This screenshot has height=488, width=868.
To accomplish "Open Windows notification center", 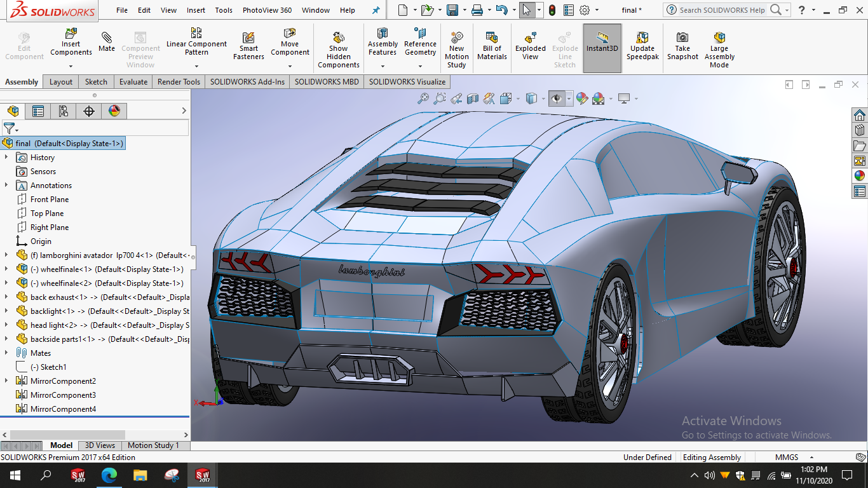I will point(847,475).
